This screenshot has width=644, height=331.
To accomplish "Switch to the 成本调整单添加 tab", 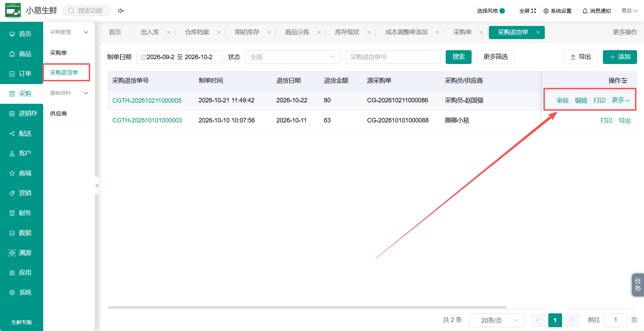I will [406, 32].
